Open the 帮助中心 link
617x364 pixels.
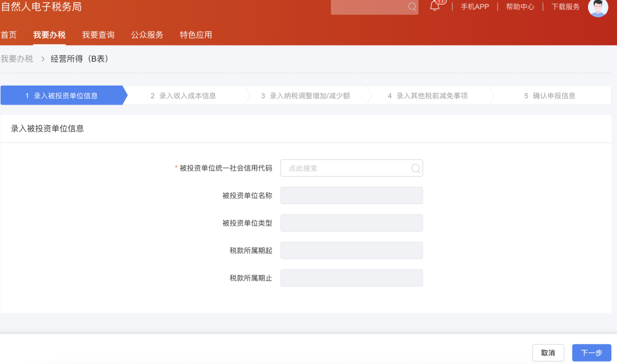click(x=519, y=7)
